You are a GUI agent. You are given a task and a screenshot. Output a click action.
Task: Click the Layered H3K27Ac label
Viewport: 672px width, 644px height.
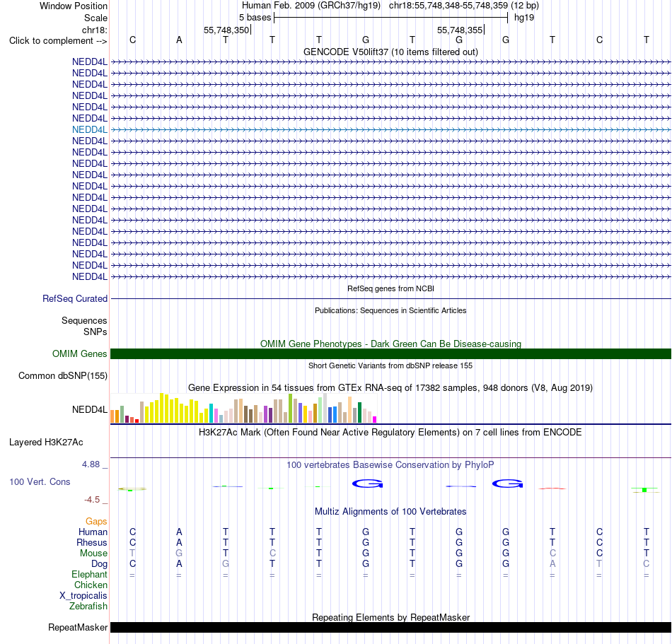46,443
